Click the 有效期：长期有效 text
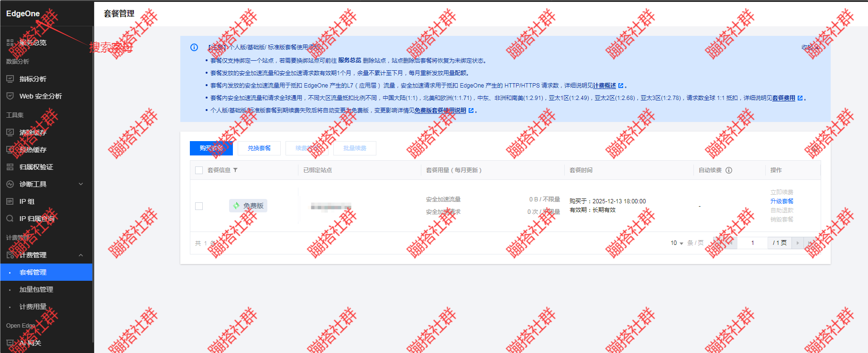Image resolution: width=868 pixels, height=353 pixels. (x=593, y=210)
